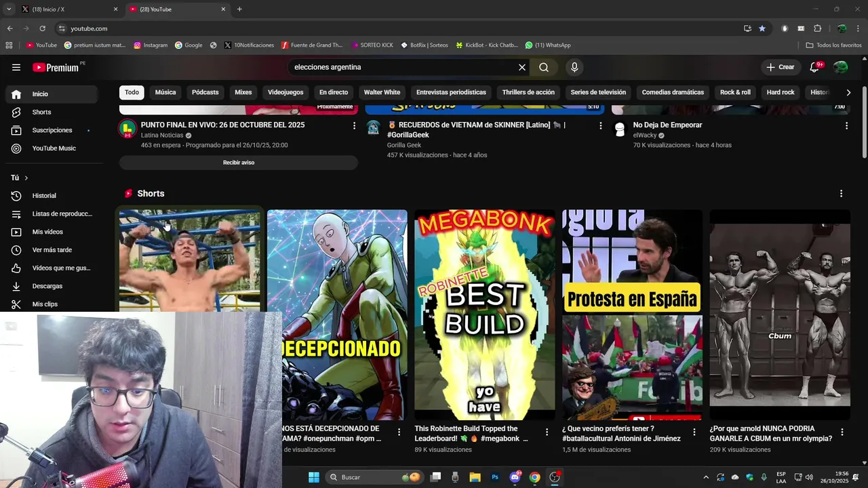Click the magnifier search button
This screenshot has width=868, height=488.
544,67
